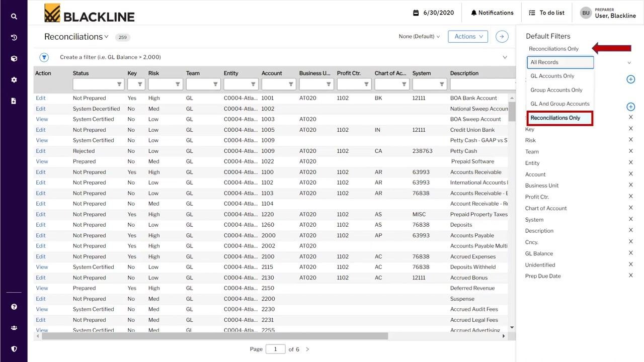Click the document icon in the sidebar

tap(14, 101)
